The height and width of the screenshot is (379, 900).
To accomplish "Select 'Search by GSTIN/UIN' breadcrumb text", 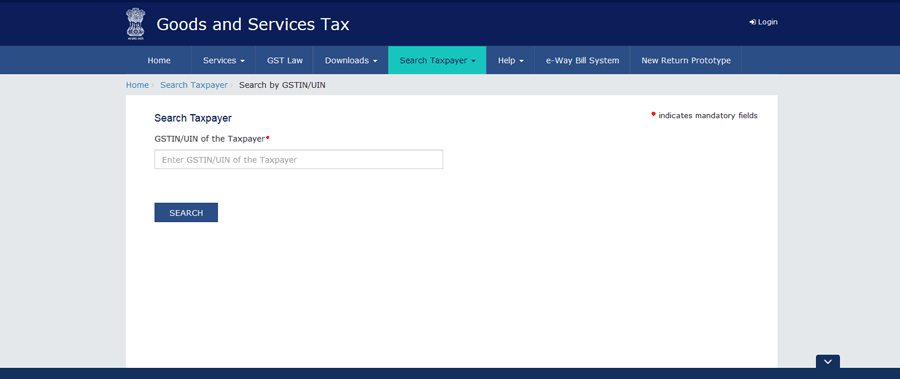I will pyautogui.click(x=282, y=85).
